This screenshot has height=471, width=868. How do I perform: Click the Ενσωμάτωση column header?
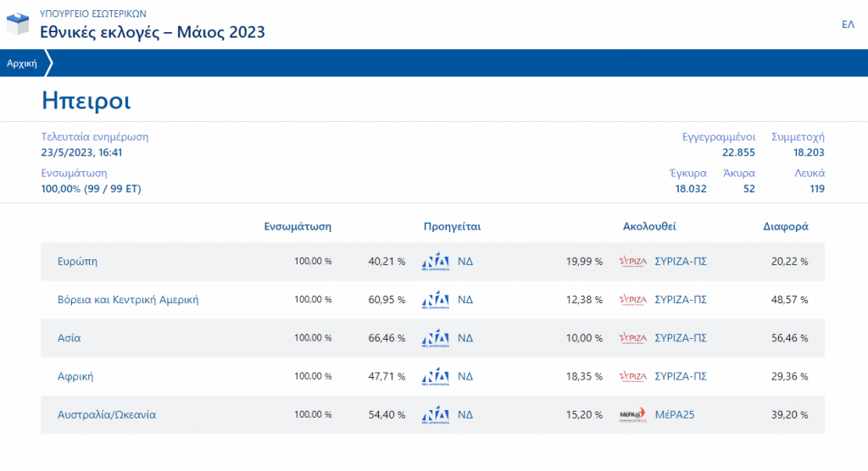[298, 227]
